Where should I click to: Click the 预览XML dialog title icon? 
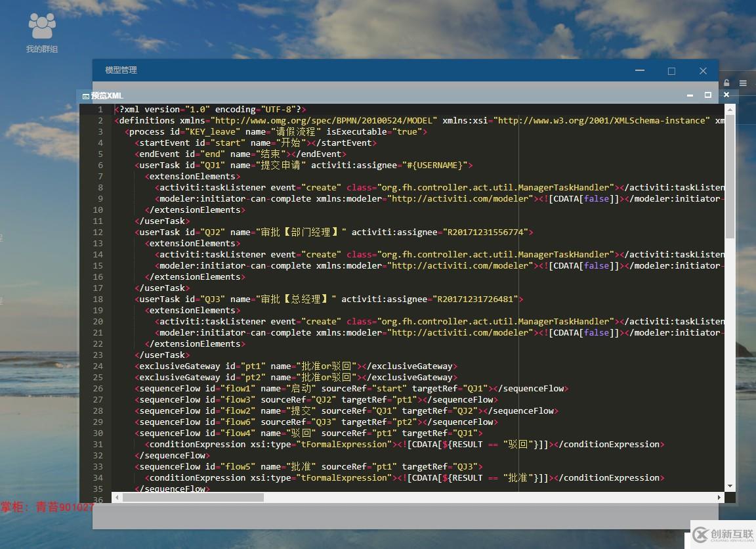point(85,96)
